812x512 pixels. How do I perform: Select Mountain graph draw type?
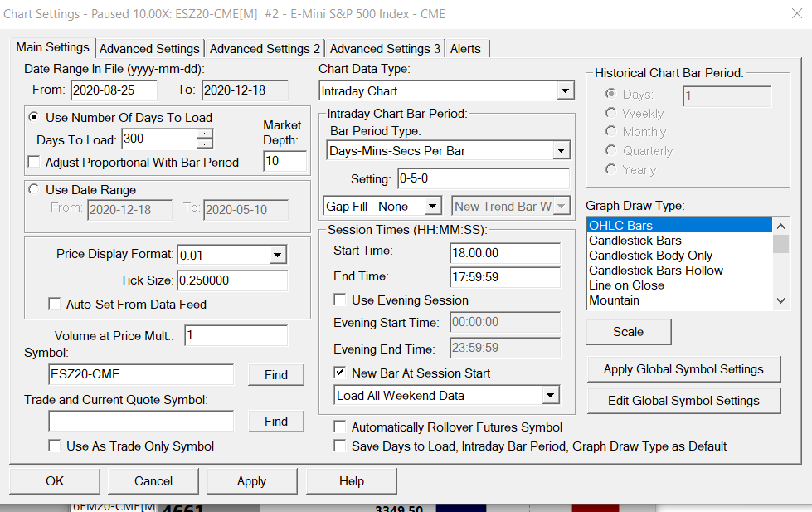pos(679,300)
